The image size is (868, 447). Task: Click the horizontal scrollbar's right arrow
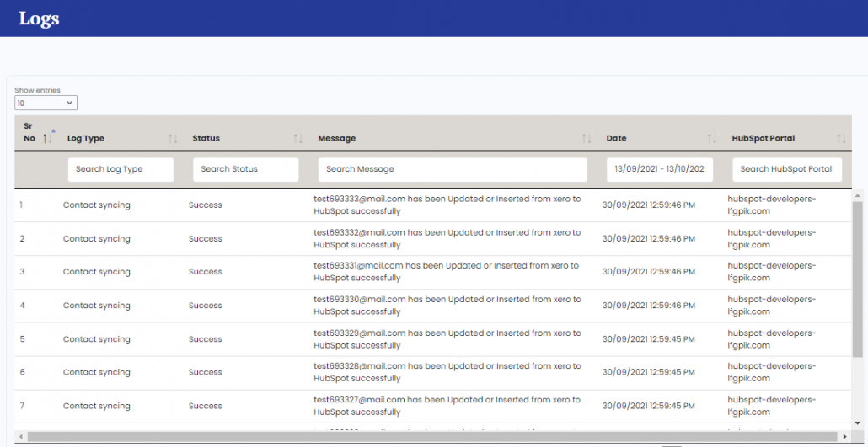coord(845,437)
